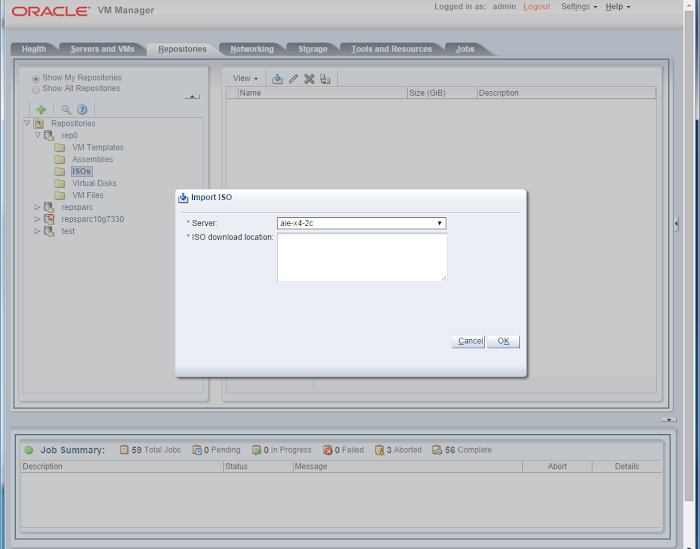Screen dimensions: 700x549
Task: Click the Repositories root node icon
Action: (x=39, y=124)
